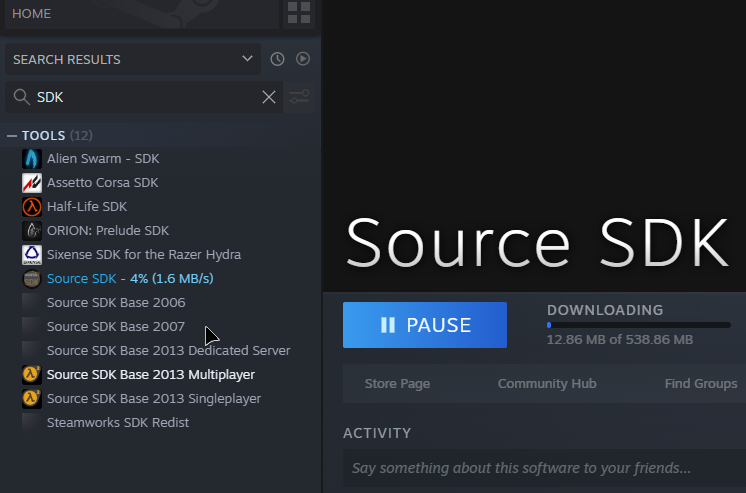
Task: Pause the Source SDK download
Action: tap(425, 325)
